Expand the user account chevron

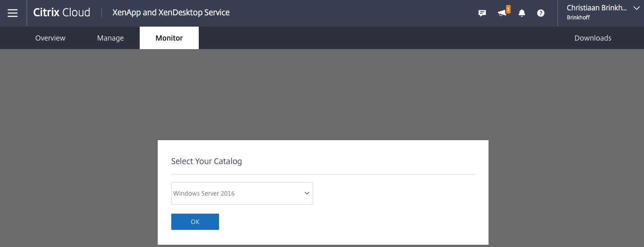coord(636,8)
